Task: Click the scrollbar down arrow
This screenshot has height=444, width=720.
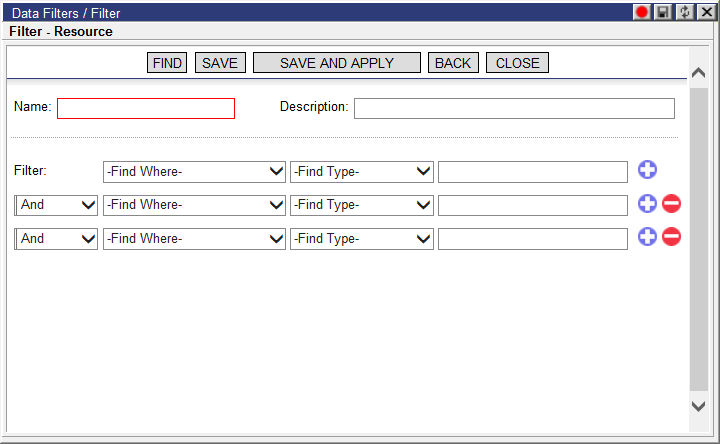Action: tap(698, 406)
